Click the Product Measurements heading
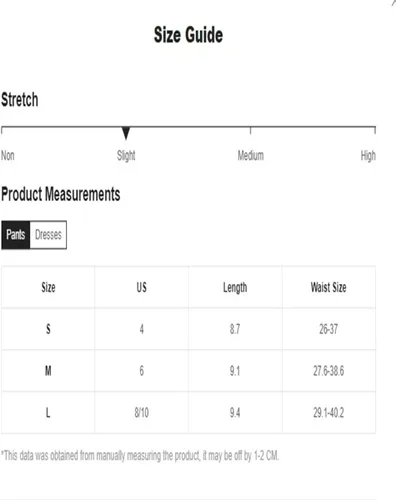 [61, 194]
